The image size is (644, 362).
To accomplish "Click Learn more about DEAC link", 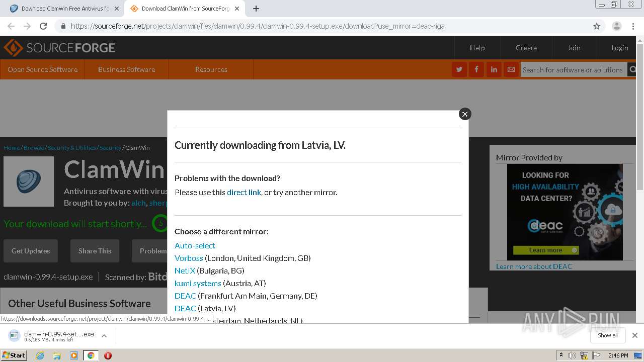I will pyautogui.click(x=534, y=266).
